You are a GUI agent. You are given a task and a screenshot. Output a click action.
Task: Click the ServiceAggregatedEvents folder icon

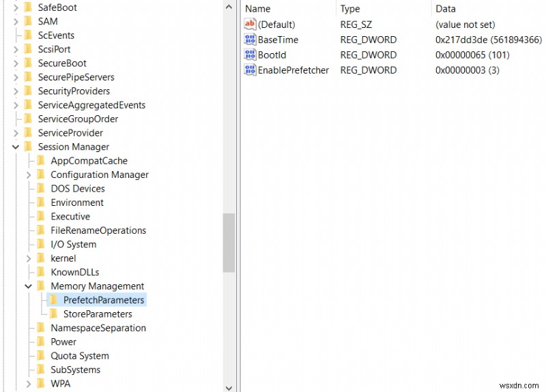[x=28, y=105]
